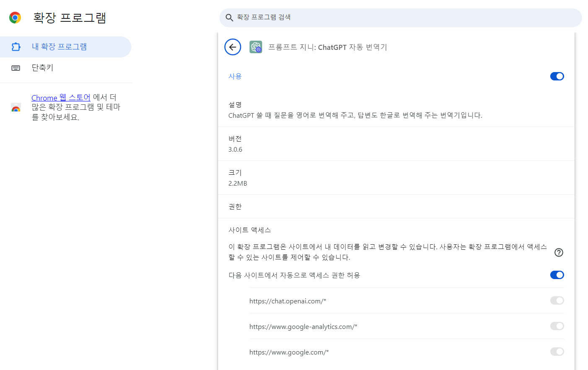
Task: Select 내 확장 프로그램 in the sidebar
Action: [x=65, y=47]
